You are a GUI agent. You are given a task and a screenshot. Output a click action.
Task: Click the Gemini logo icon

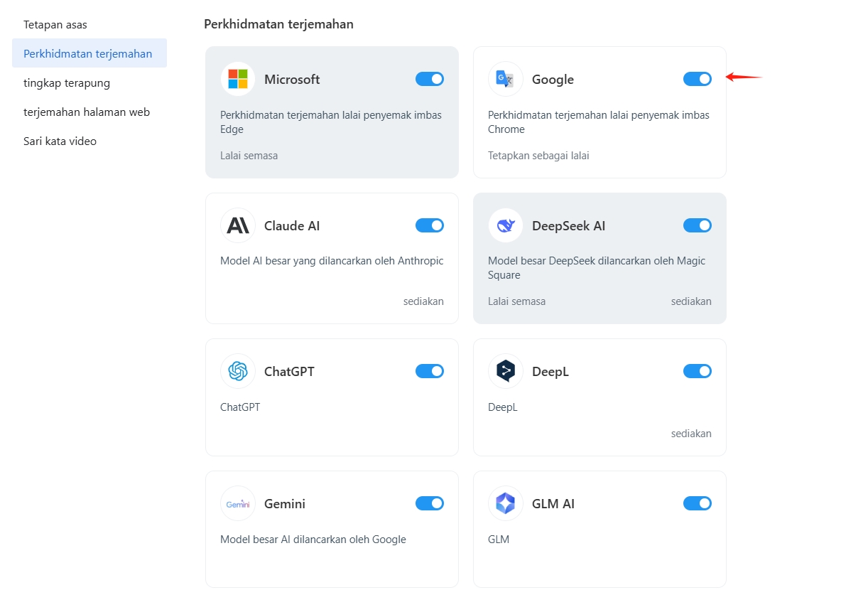[238, 503]
